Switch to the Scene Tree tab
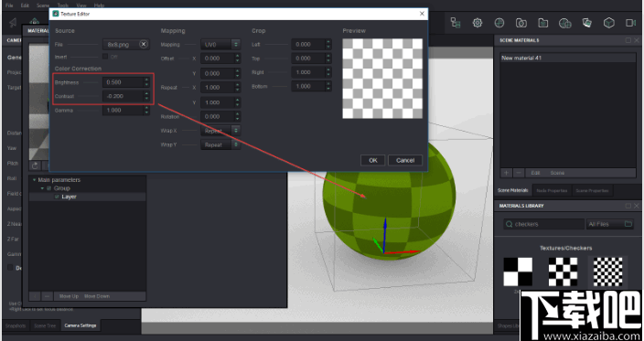 tap(45, 325)
